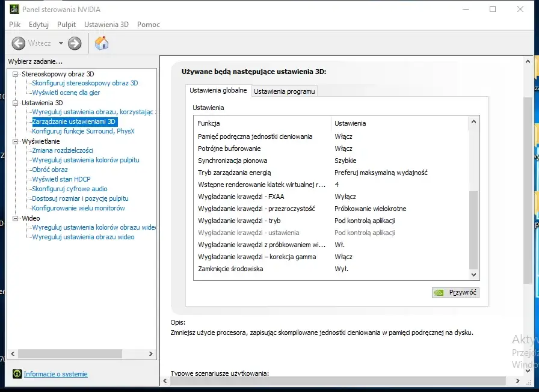The height and width of the screenshot is (392, 539).
Task: Select Wygładzanie krawędzi – korekcja gamma row
Action: point(331,257)
